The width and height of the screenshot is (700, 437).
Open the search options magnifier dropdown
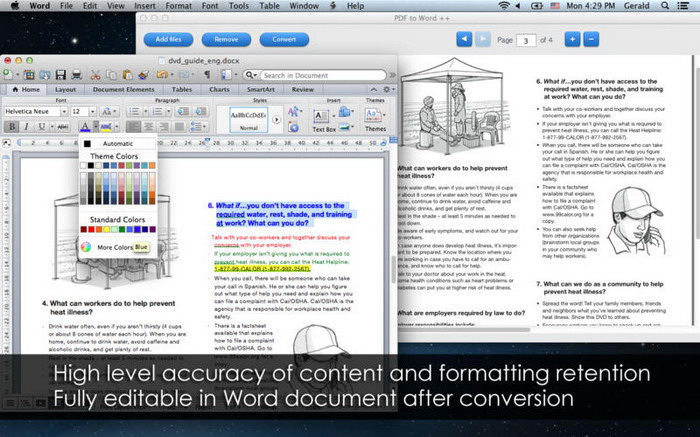coord(251,75)
